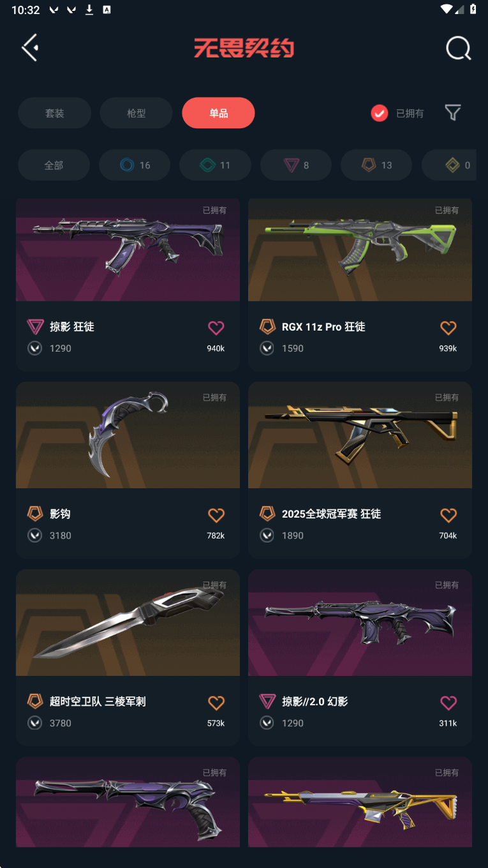Favorite the RGX 11z Pro 狂徒 heart
Image resolution: width=488 pixels, height=868 pixels.
448,328
